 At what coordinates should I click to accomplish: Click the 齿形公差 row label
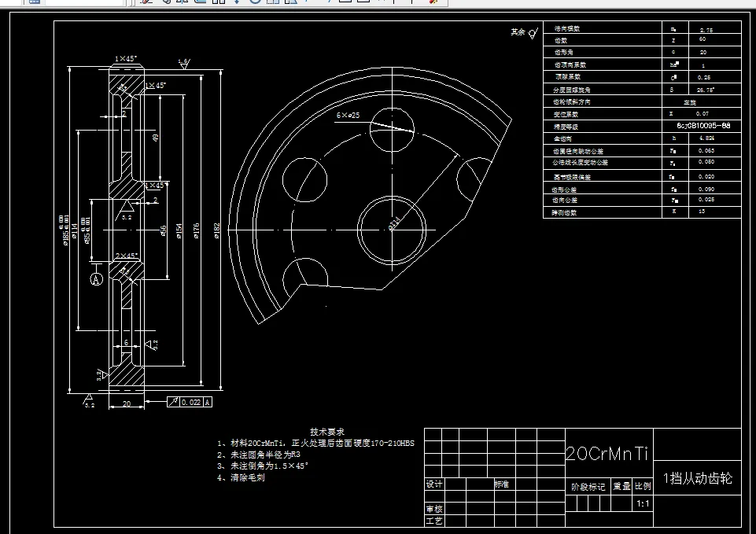point(564,190)
